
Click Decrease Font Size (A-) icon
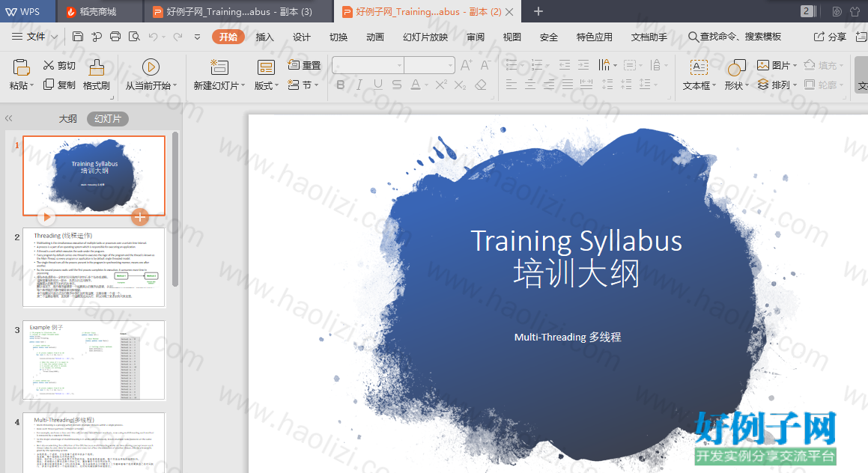(485, 65)
